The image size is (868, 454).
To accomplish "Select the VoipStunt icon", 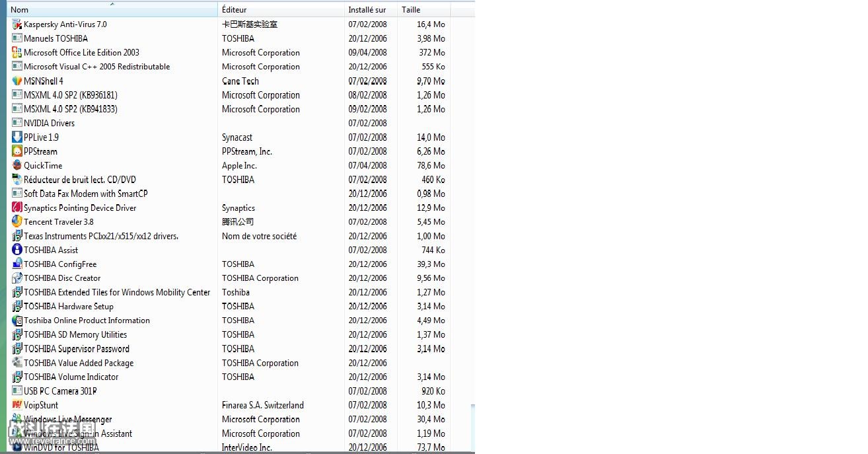I will pos(17,405).
